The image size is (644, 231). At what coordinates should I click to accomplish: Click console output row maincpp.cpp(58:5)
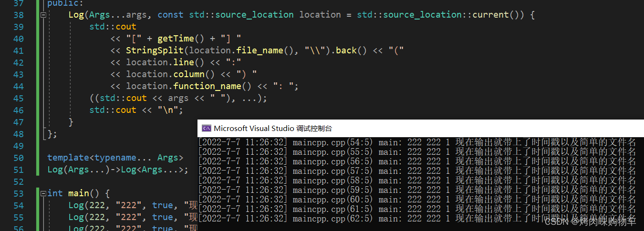pos(417,181)
